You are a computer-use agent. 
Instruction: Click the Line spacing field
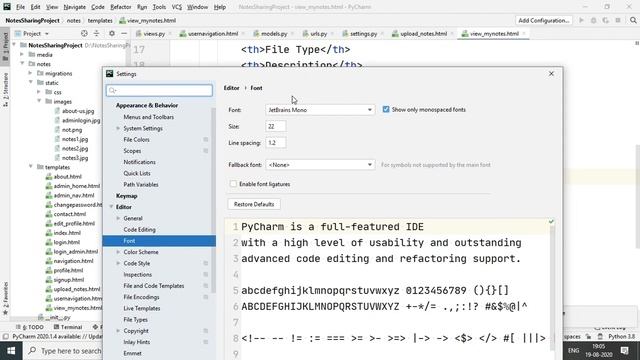click(276, 143)
